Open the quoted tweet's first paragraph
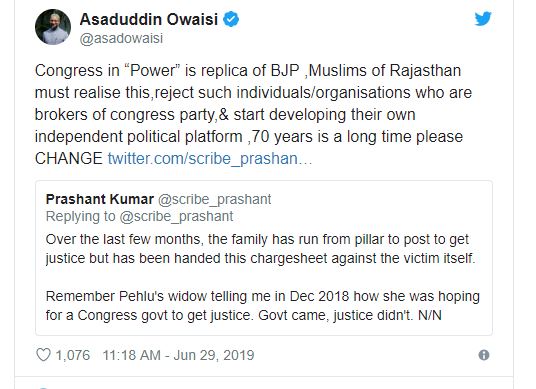Image resolution: width=536 pixels, height=389 pixels. 260,249
